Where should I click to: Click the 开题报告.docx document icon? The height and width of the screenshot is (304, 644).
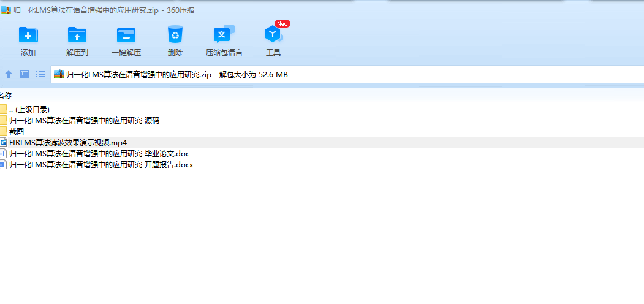[3, 165]
